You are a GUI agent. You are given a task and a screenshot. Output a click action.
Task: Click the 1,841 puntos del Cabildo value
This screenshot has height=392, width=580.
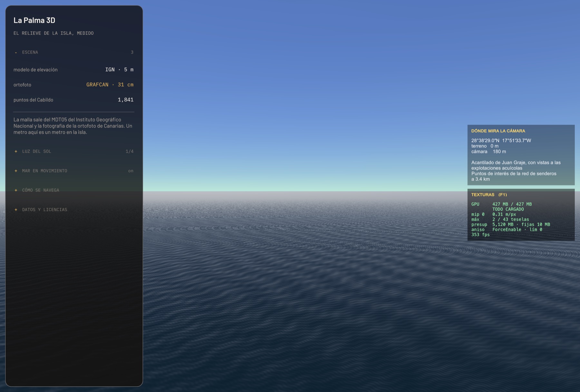[126, 100]
